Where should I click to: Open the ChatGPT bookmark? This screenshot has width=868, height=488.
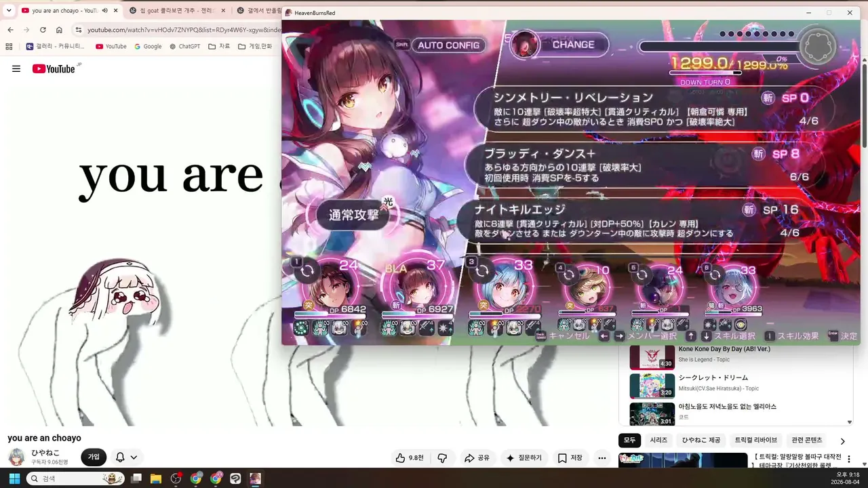184,47
